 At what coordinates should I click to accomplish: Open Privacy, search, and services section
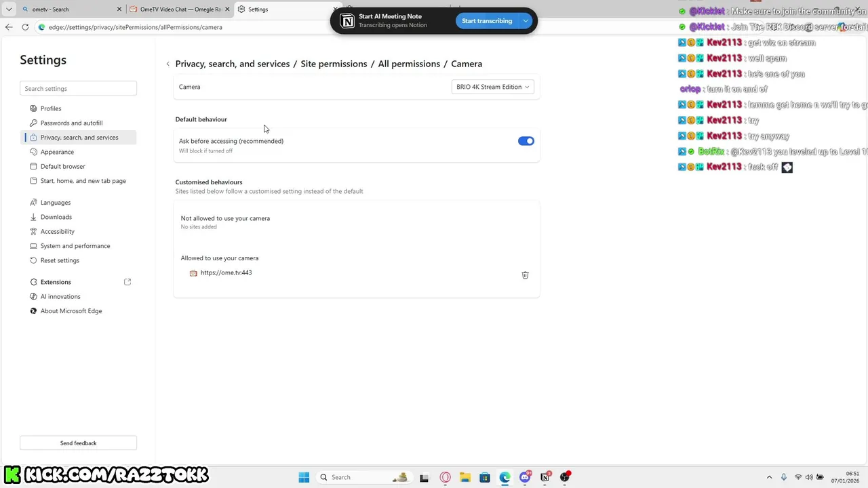[x=79, y=138]
